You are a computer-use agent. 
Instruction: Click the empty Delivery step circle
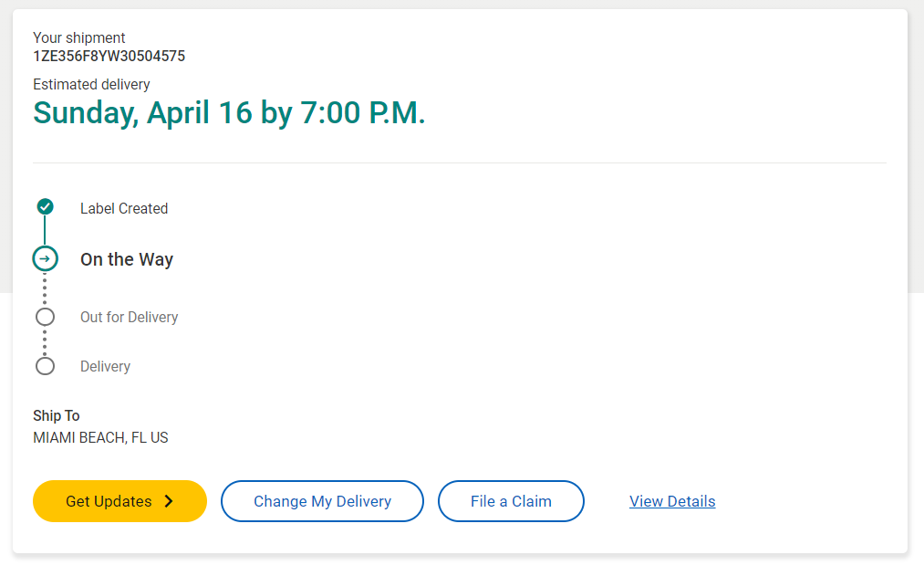45,366
